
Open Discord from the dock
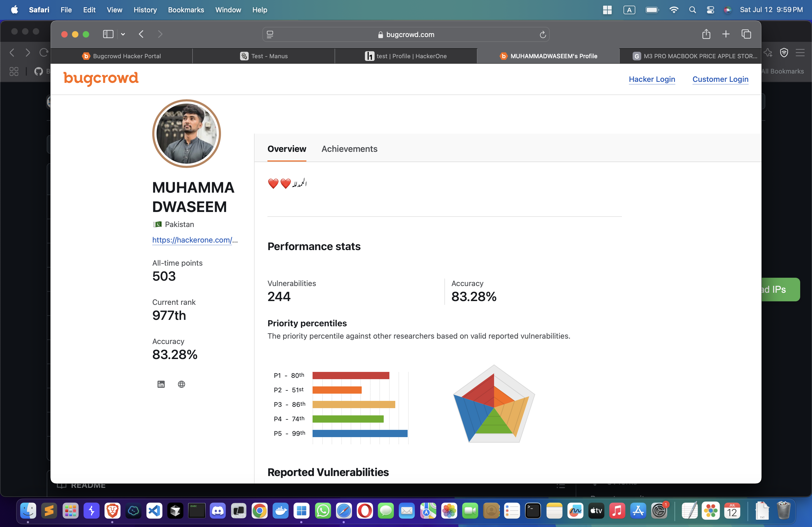coord(218,511)
